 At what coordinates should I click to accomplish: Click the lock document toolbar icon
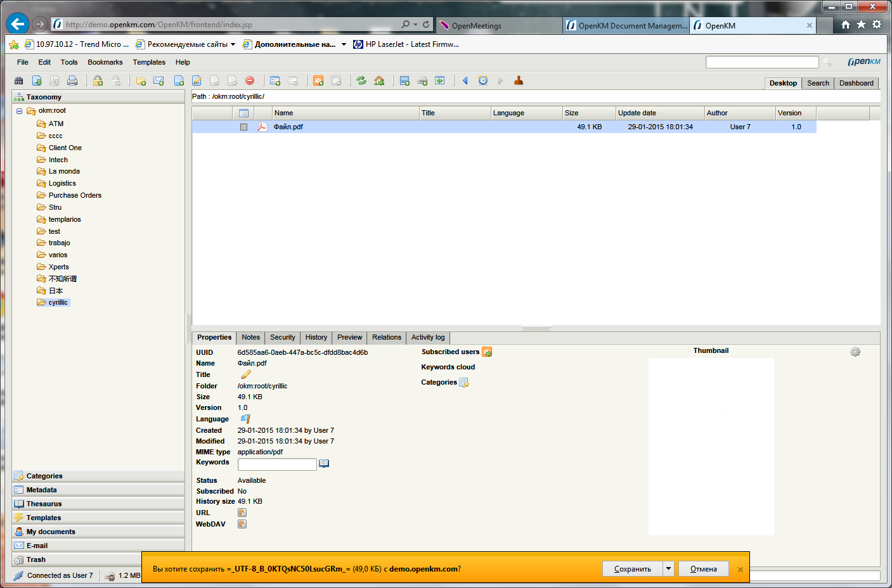pos(98,80)
